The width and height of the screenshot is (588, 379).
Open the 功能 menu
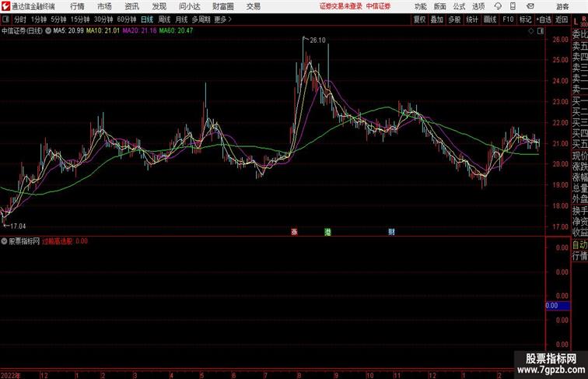pyautogui.click(x=421, y=6)
